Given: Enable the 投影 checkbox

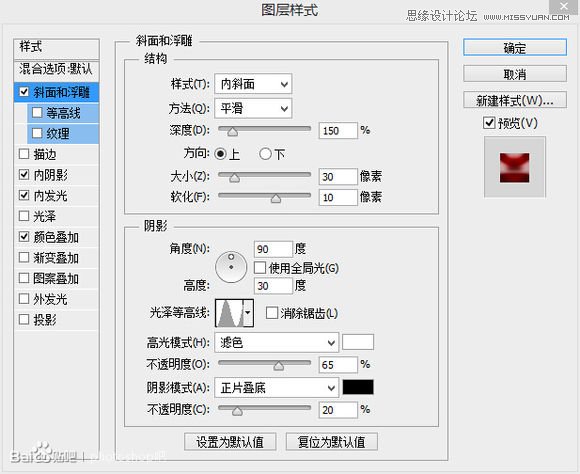Looking at the screenshot, I should point(24,319).
